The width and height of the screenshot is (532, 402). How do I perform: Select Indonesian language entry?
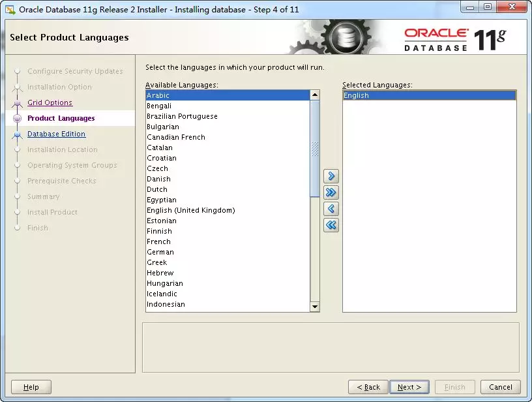click(228, 304)
